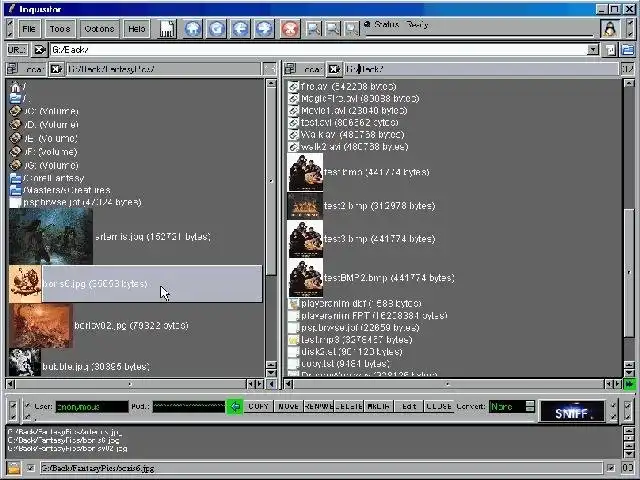Click the third magnifier search icon
Screen dimensions: 640x480
pos(351,29)
